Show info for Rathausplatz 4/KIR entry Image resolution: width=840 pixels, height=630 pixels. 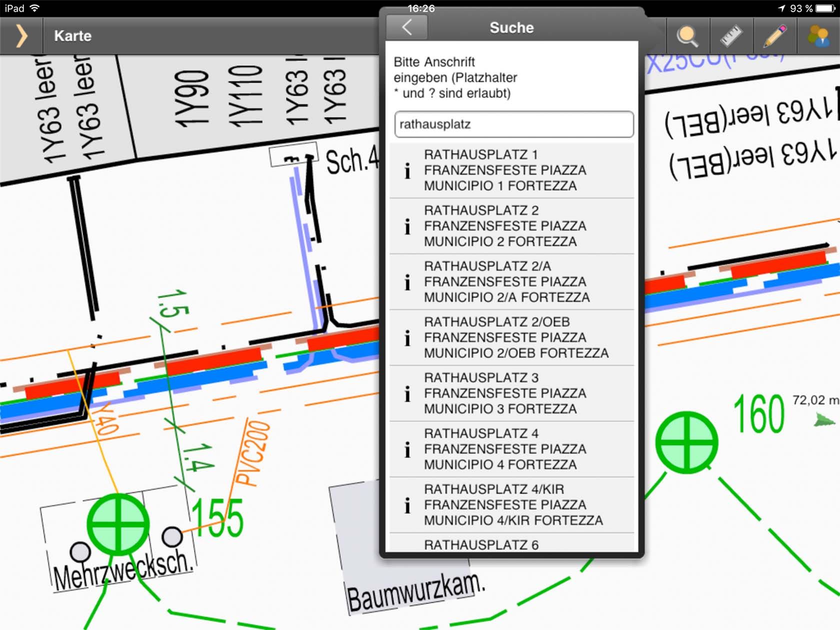[x=407, y=505]
